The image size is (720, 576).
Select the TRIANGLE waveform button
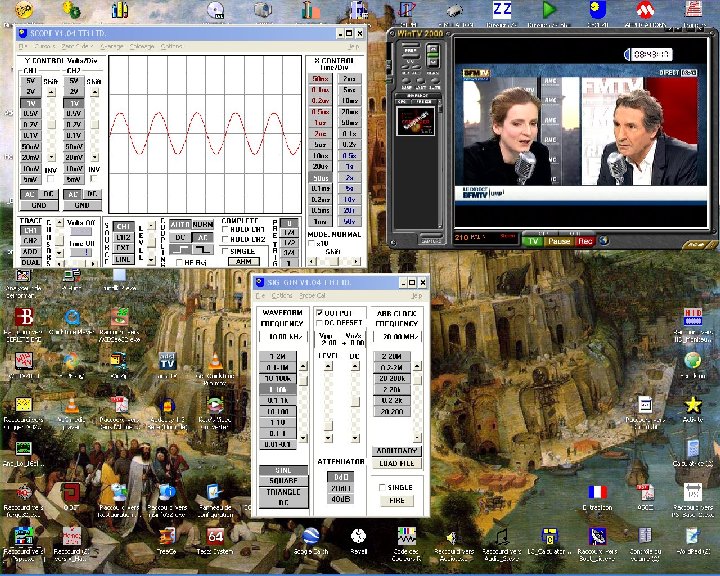coord(283,492)
